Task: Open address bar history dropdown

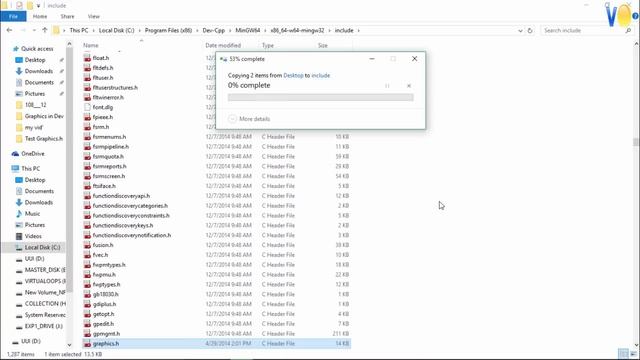Action: [520, 31]
